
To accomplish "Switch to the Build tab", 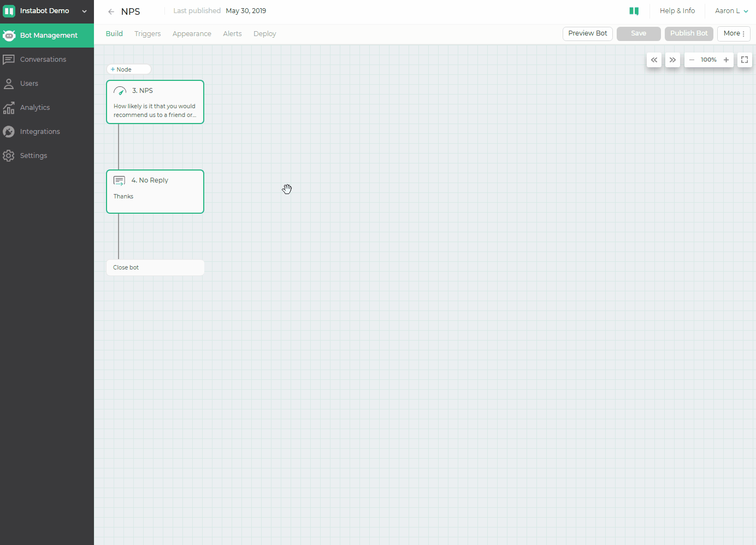I will click(114, 34).
